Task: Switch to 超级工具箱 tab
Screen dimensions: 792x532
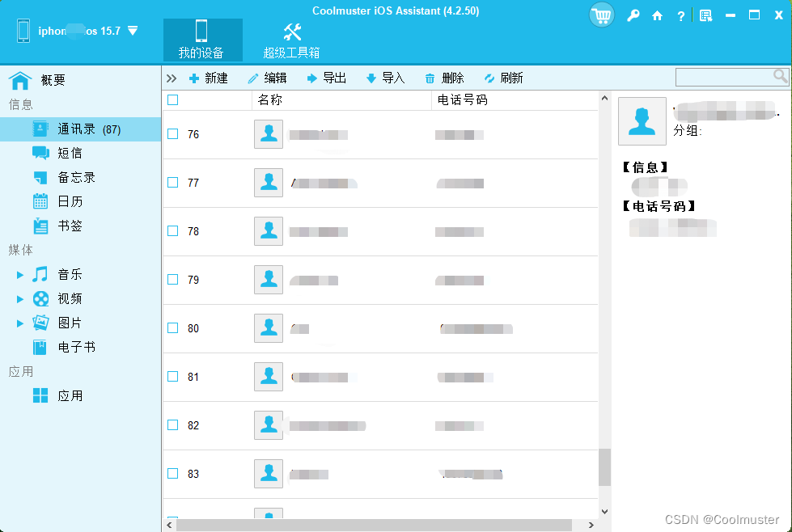Action: (291, 40)
